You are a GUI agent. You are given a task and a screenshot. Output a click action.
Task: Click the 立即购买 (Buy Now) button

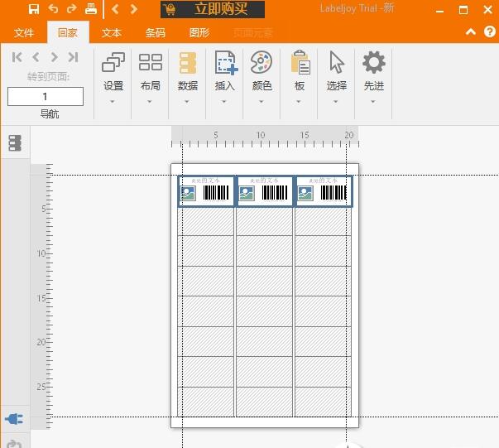(x=213, y=10)
